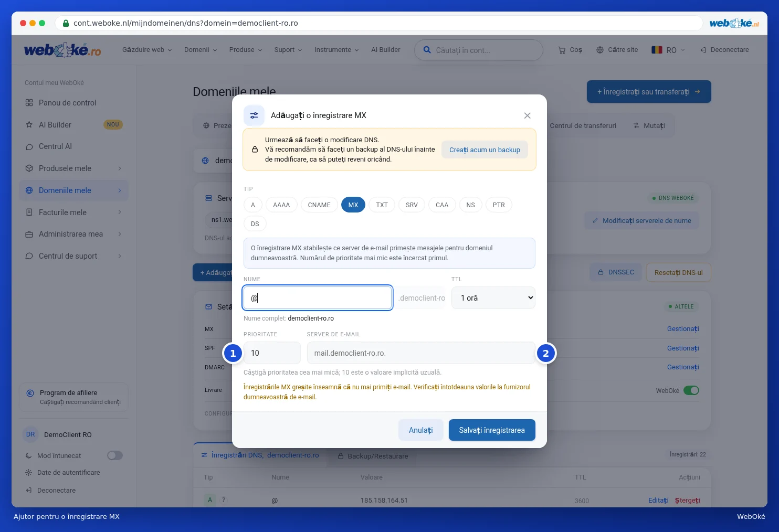Select the A record type
Viewport: 779px width, 532px height.
253,205
